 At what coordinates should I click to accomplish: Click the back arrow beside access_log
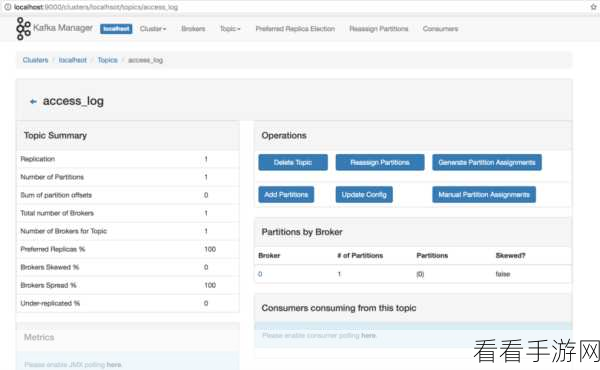[x=33, y=101]
